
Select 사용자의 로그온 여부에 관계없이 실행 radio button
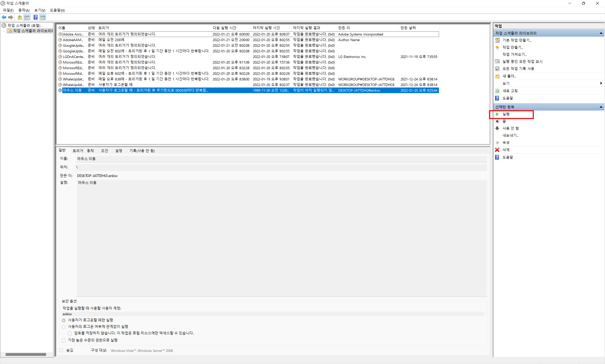point(64,327)
